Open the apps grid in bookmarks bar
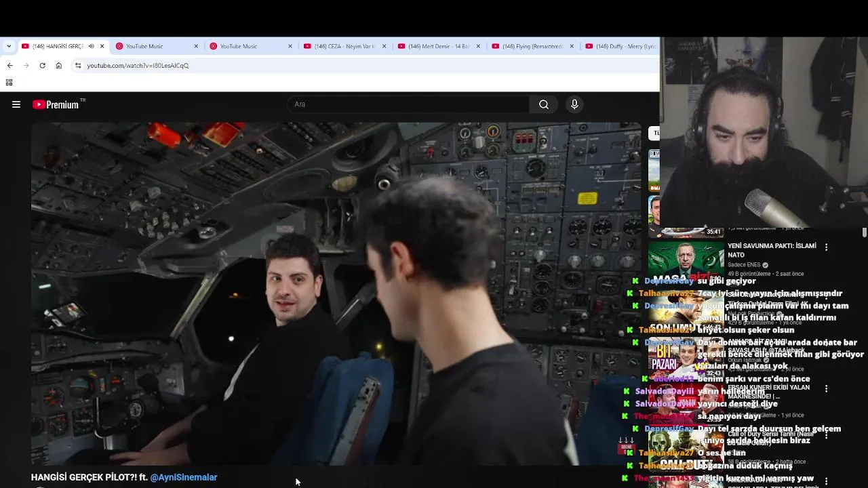 tap(9, 83)
